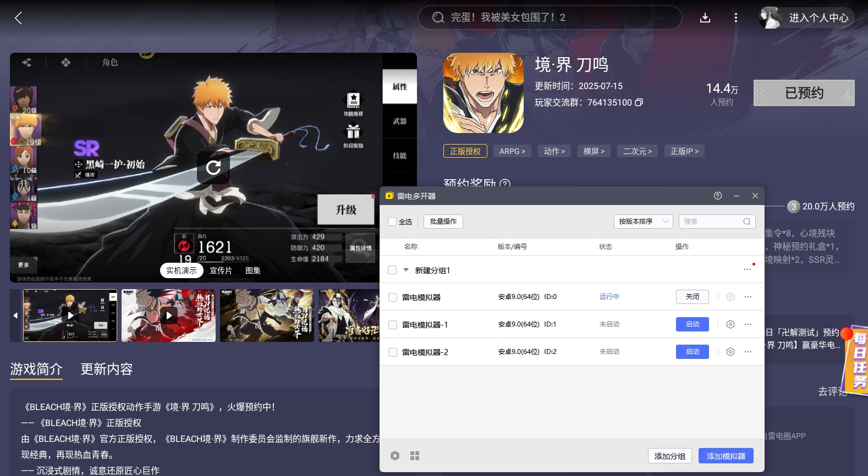Open the fourth thumbnail with 准备好 text
This screenshot has height=476, width=868.
coord(349,316)
